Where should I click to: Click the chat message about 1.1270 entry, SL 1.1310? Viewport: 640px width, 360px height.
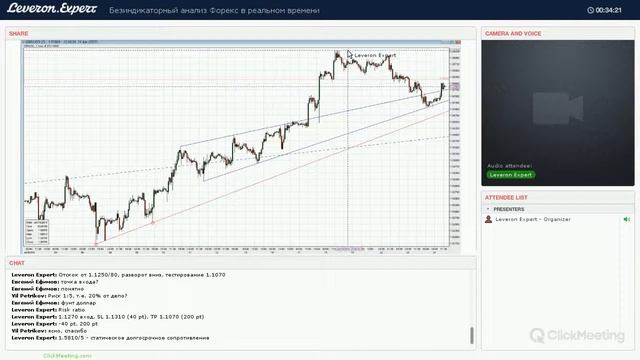108,317
